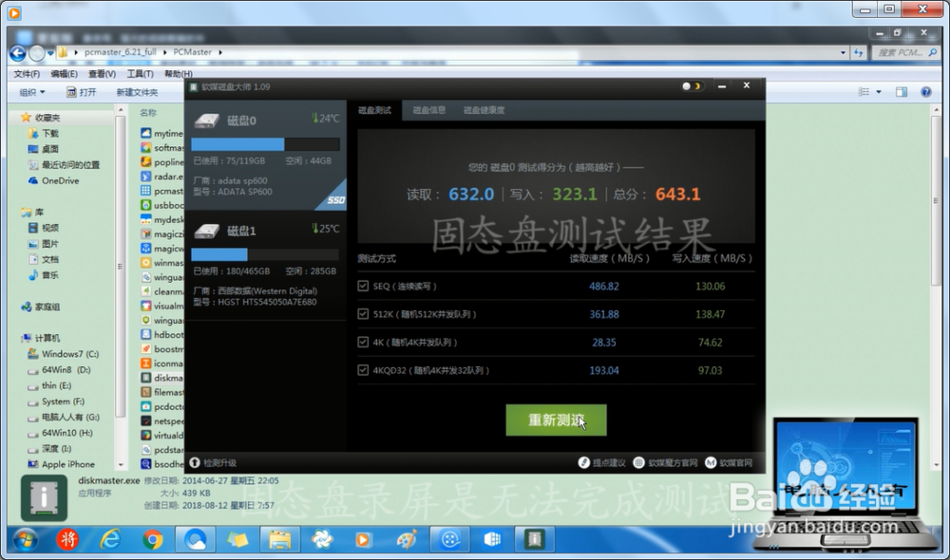Open the 查看(V) menu
Screen dimensions: 950x560
coord(102,74)
